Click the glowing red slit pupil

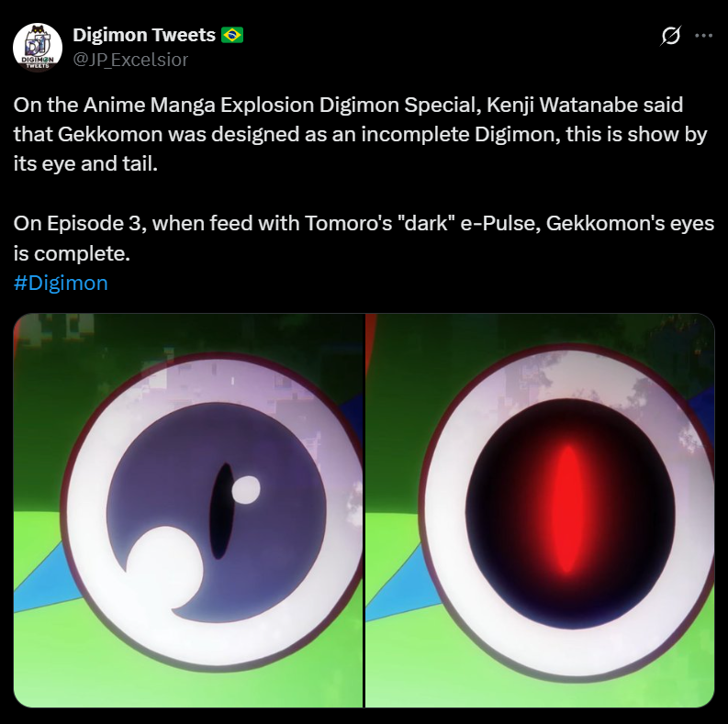pyautogui.click(x=567, y=508)
